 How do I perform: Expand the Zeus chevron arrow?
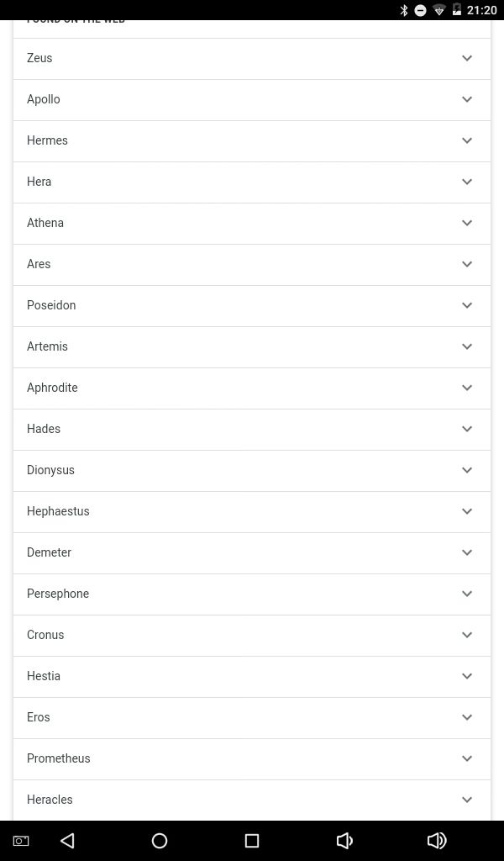coord(467,58)
